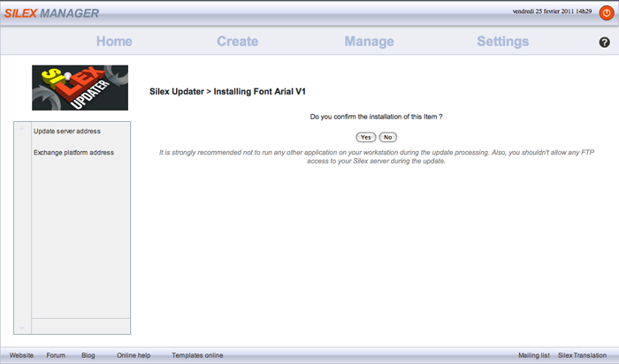Viewport: 619px width, 364px height.
Task: Open the Online help footer link
Action: (x=134, y=355)
